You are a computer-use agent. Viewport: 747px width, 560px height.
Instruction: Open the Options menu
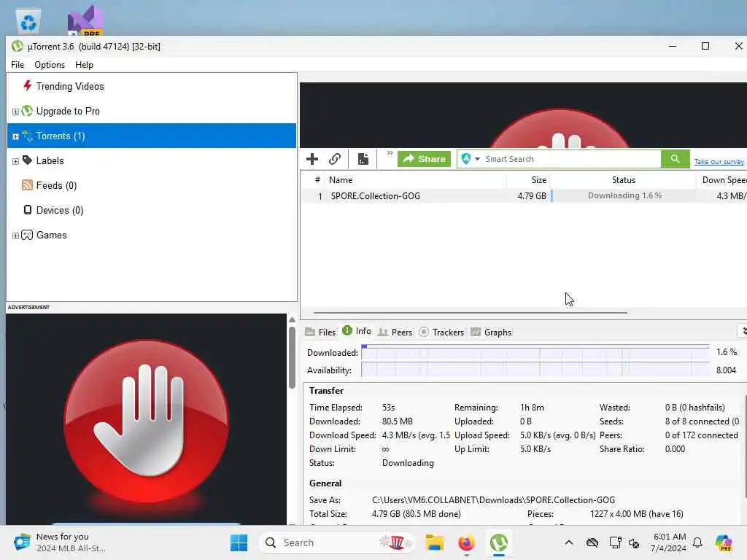[50, 65]
